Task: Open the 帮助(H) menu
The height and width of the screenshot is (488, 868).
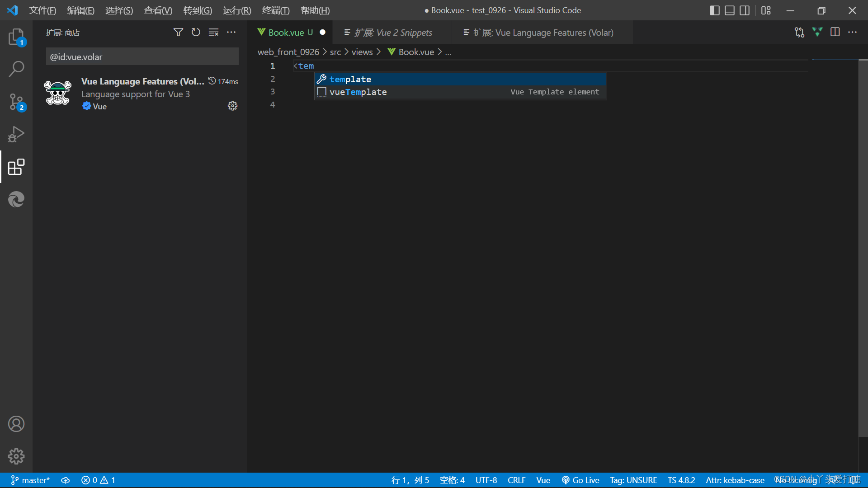Action: [x=315, y=10]
